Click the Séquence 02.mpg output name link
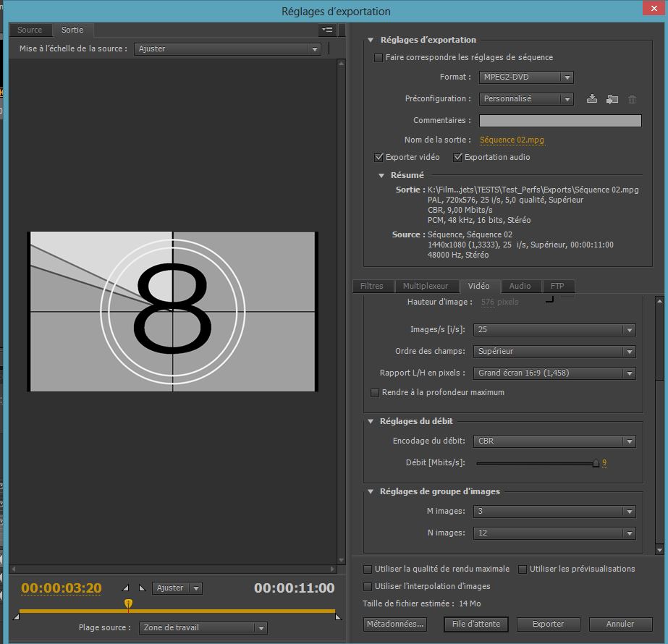The image size is (668, 644). click(512, 140)
